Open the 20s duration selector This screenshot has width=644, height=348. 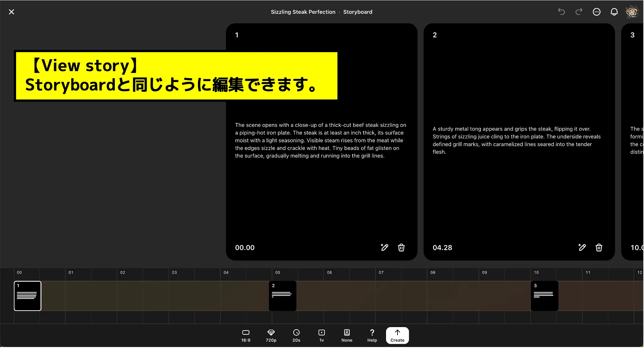(297, 335)
